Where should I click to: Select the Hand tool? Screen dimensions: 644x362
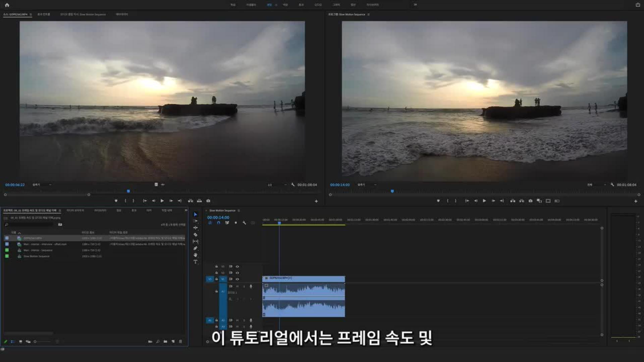tap(195, 255)
